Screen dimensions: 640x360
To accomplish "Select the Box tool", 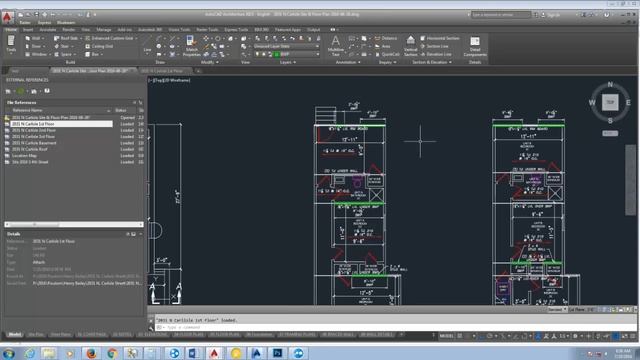I will 92,54.
